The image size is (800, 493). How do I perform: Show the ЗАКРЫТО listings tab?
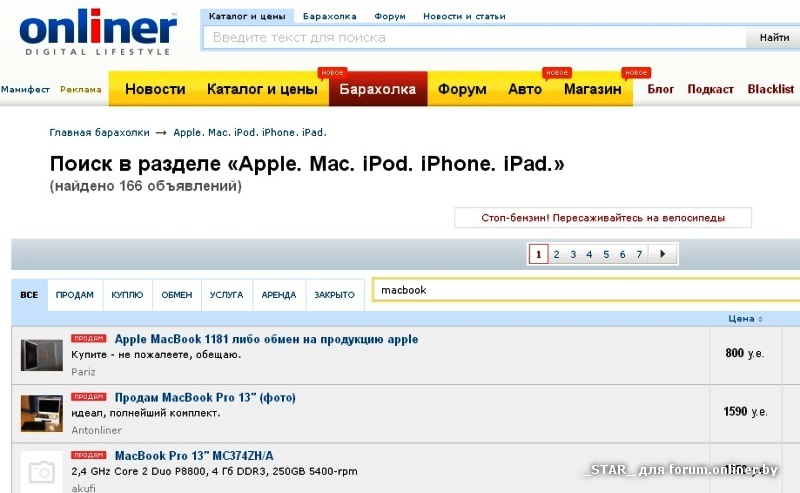click(x=335, y=295)
